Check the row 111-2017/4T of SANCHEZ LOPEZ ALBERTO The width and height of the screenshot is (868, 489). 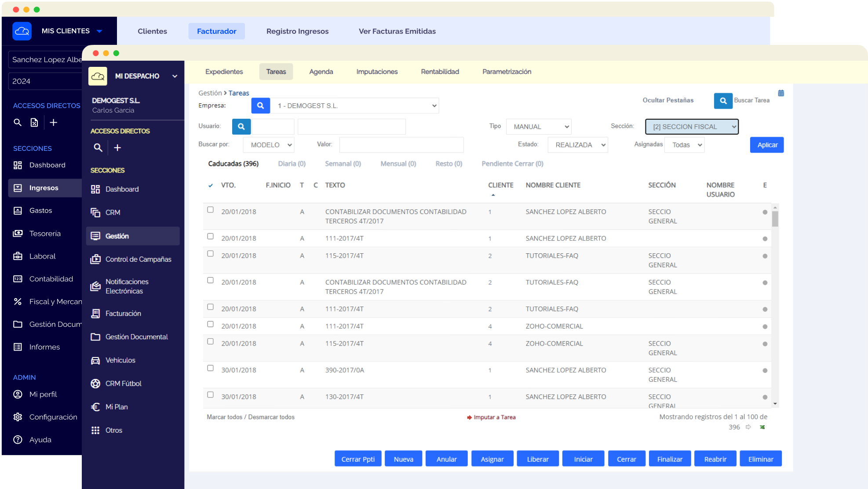click(x=210, y=236)
